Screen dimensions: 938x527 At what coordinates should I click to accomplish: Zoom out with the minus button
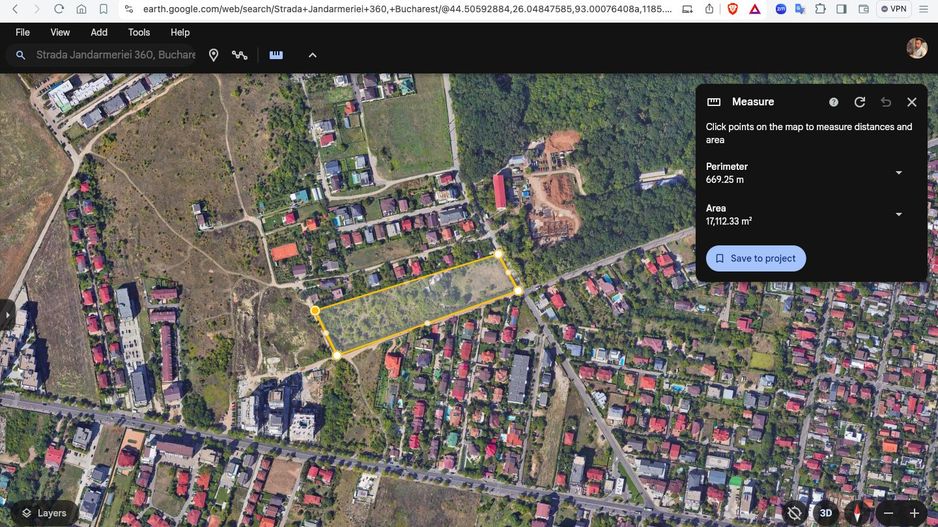[x=888, y=513]
